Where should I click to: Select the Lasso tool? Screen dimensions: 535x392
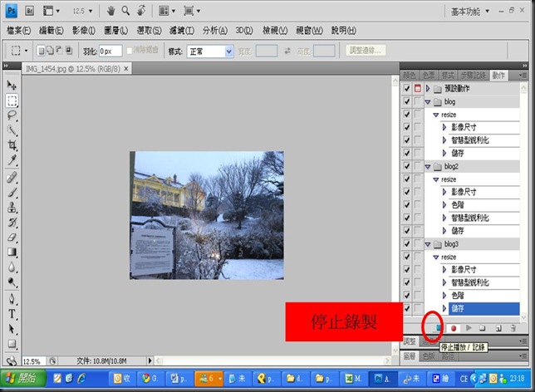click(x=12, y=115)
